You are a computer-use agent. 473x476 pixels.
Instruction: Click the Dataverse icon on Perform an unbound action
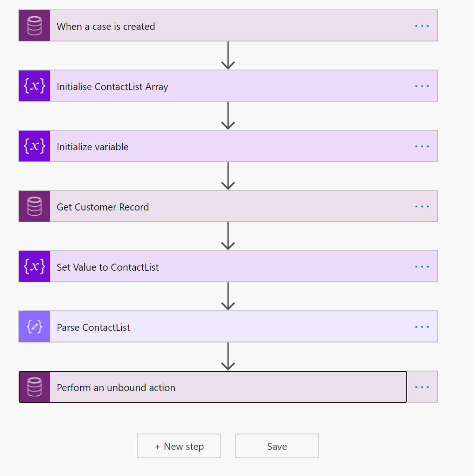[35, 387]
